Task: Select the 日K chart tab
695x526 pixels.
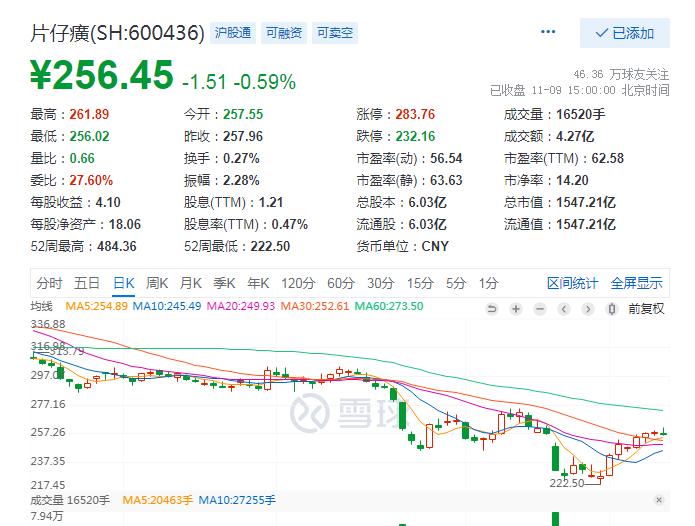Action: pos(124,283)
